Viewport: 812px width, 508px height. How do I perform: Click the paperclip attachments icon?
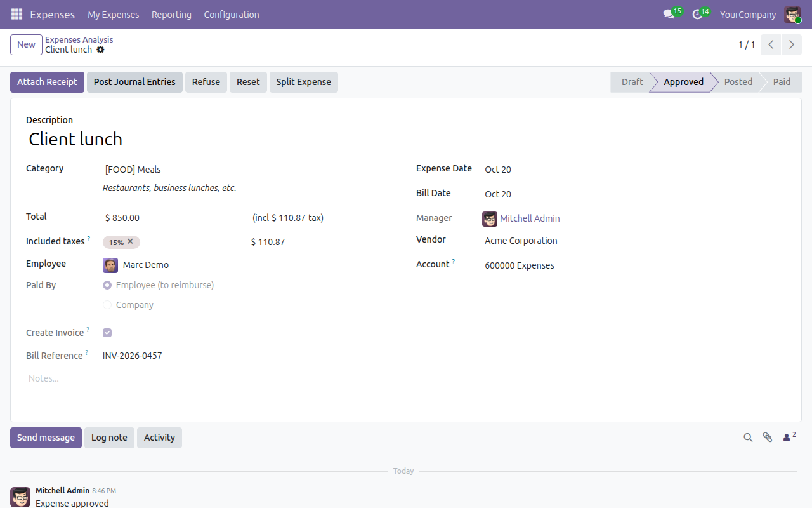tap(768, 438)
